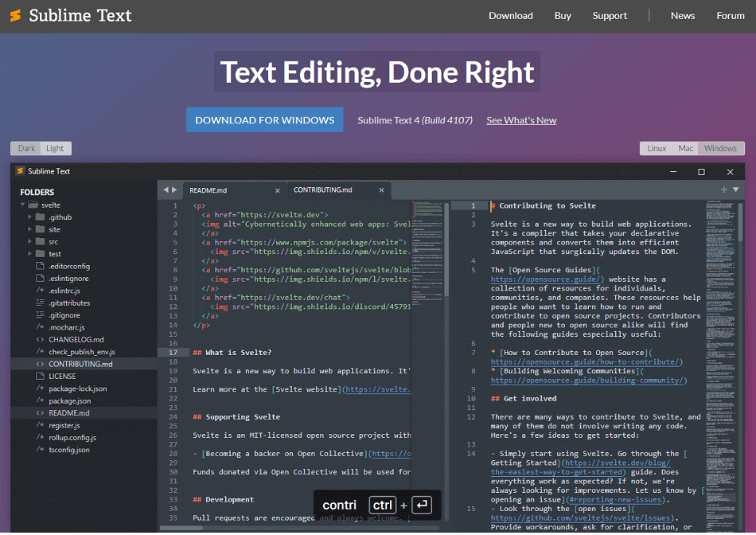Go to previous tab with left arrow

(x=166, y=189)
